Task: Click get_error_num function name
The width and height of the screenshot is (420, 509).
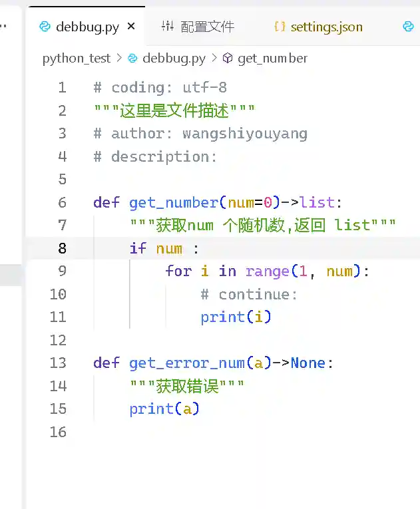Action: pyautogui.click(x=187, y=363)
